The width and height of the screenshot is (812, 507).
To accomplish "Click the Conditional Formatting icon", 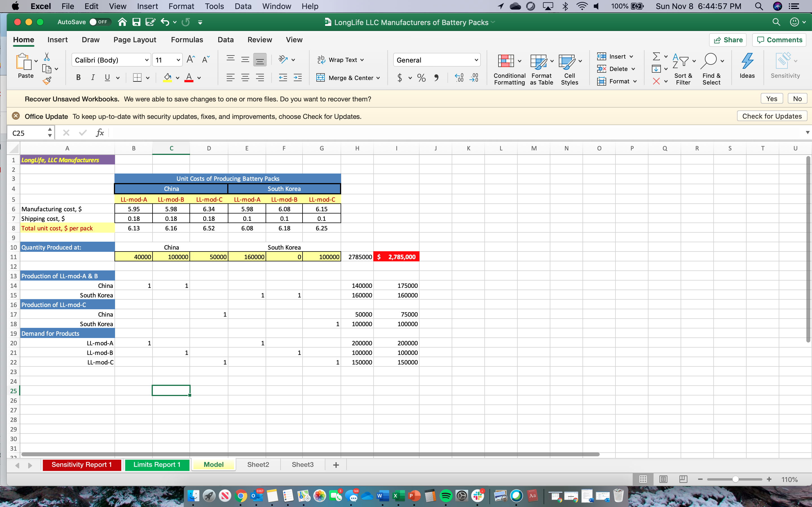I will pyautogui.click(x=506, y=61).
